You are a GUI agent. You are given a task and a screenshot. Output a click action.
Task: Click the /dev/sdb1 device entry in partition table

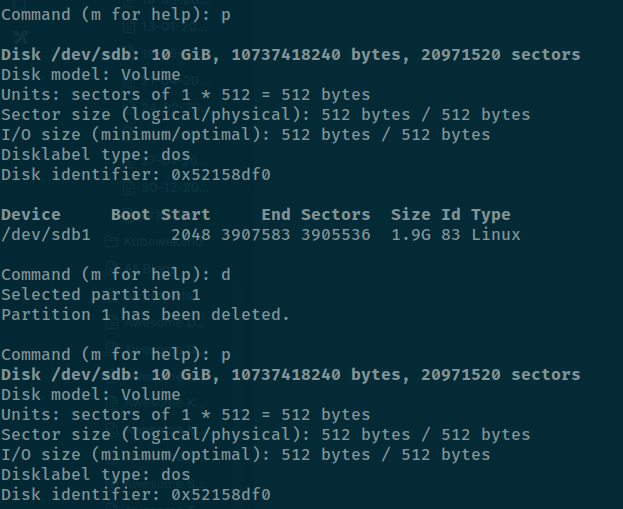(46, 234)
